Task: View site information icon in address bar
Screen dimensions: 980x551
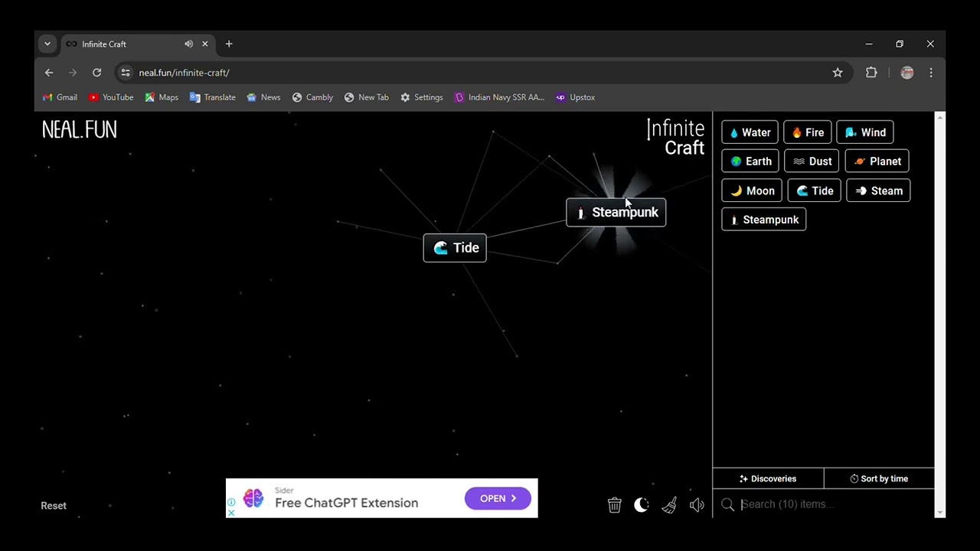Action: tap(126, 73)
